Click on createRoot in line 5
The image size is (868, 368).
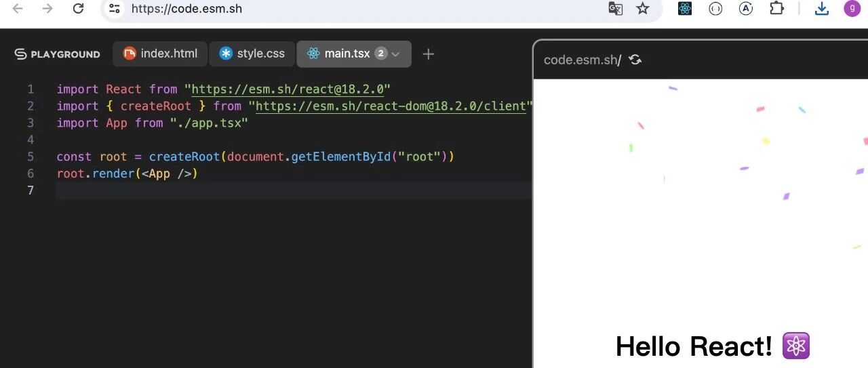pyautogui.click(x=184, y=157)
